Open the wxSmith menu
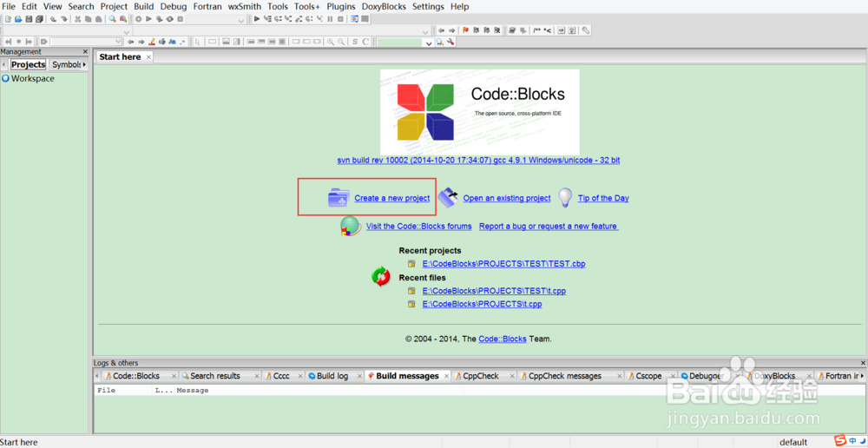This screenshot has height=448, width=868. (245, 7)
